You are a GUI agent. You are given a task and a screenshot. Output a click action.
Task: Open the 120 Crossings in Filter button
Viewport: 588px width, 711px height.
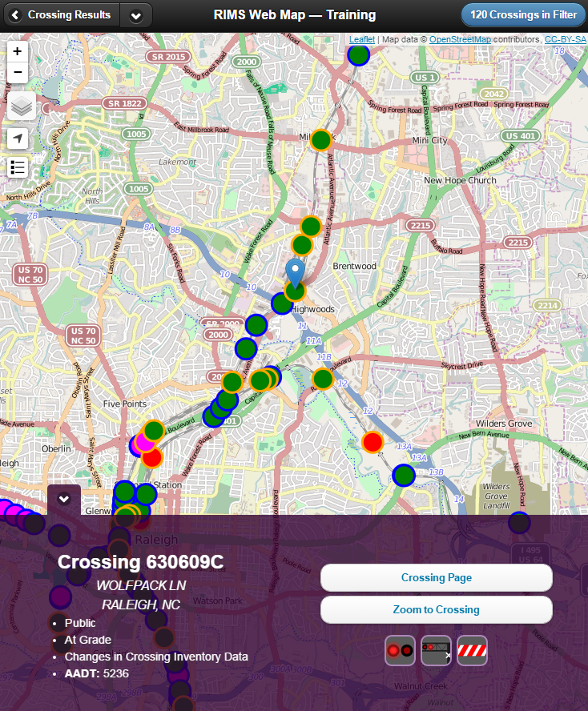[523, 15]
